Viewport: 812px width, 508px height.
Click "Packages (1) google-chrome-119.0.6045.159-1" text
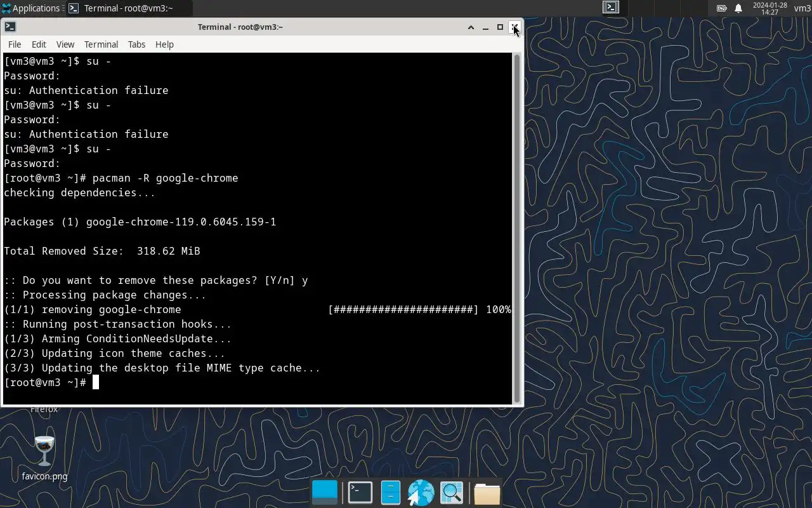point(140,222)
